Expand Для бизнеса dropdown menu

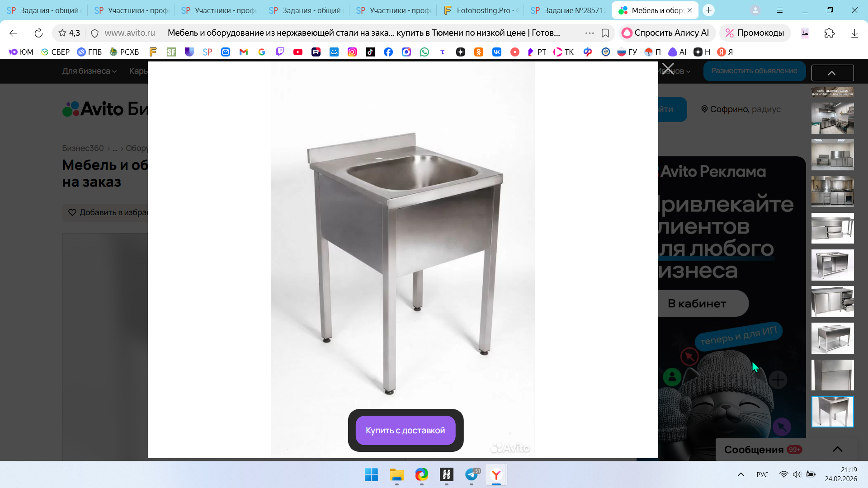89,71
